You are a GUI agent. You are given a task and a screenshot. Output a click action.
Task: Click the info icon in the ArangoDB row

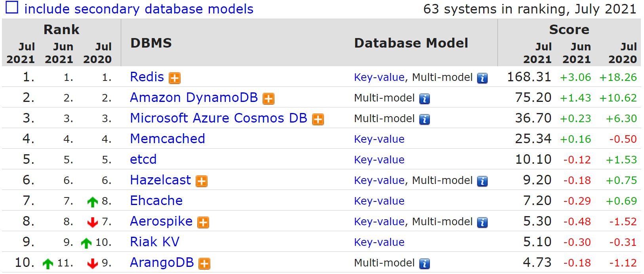424,264
